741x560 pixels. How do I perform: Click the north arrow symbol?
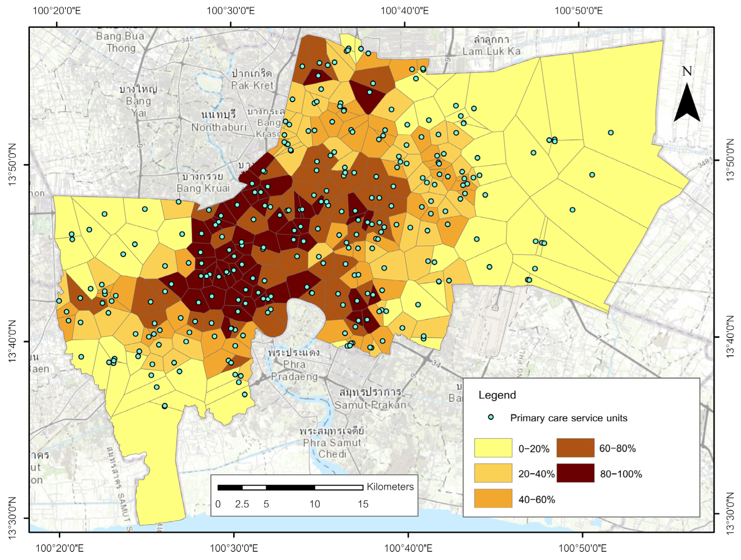(x=686, y=103)
